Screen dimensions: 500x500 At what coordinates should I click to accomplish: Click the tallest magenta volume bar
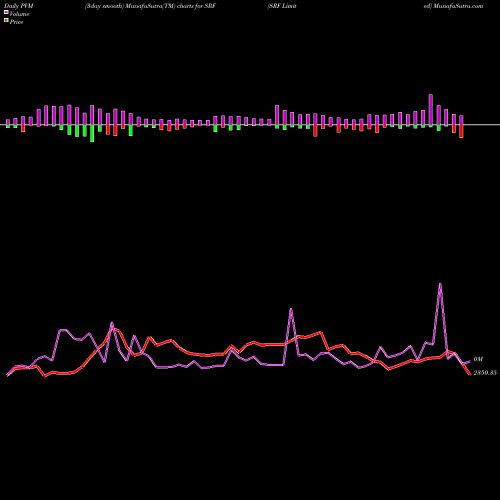pos(431,110)
